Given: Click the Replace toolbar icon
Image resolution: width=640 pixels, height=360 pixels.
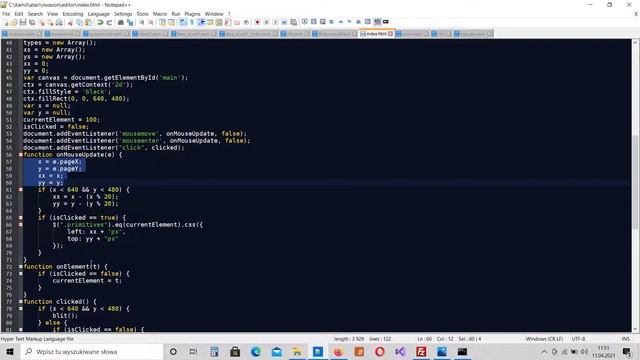Looking at the screenshot, I should [130, 22].
